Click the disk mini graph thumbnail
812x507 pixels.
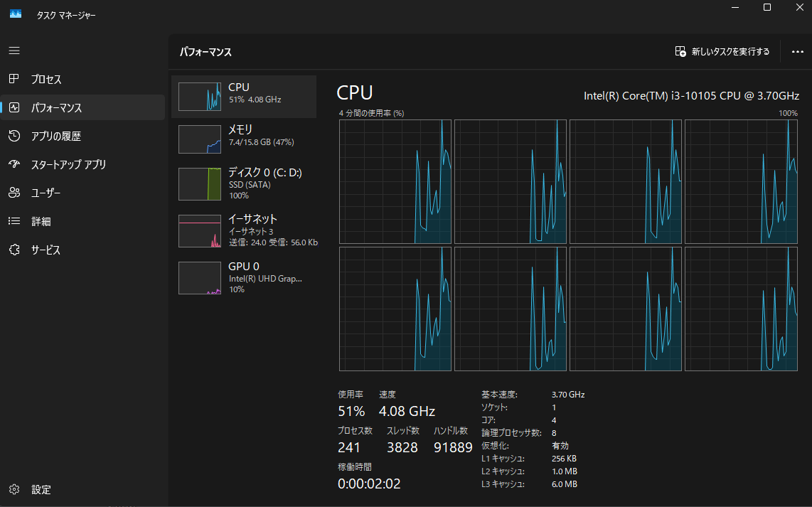tap(200, 184)
